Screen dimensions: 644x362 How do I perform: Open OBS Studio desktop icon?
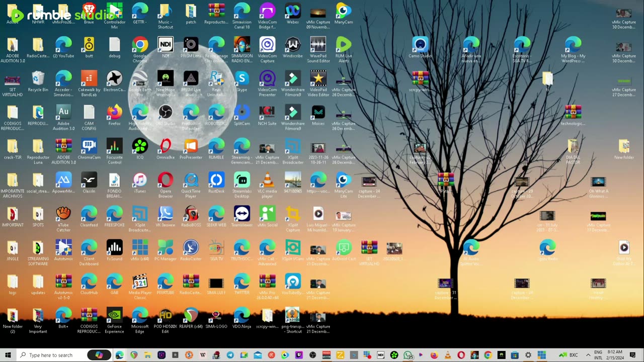[x=166, y=115]
